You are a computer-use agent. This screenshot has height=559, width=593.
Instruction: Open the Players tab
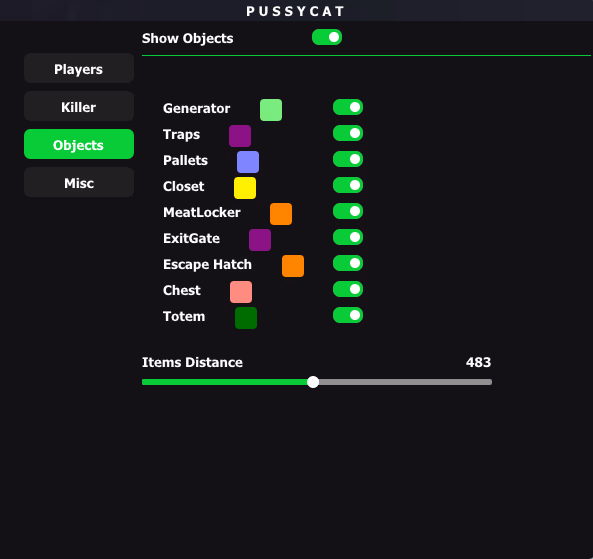(x=79, y=68)
